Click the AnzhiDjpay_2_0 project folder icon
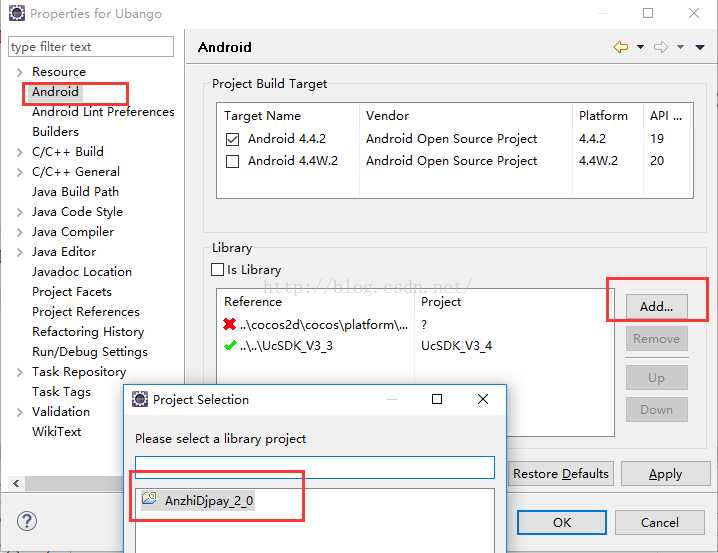The width and height of the screenshot is (718, 553). [x=150, y=498]
